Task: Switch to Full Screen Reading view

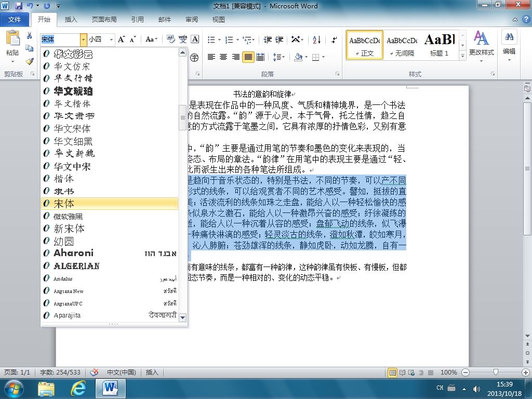Action: (x=402, y=373)
